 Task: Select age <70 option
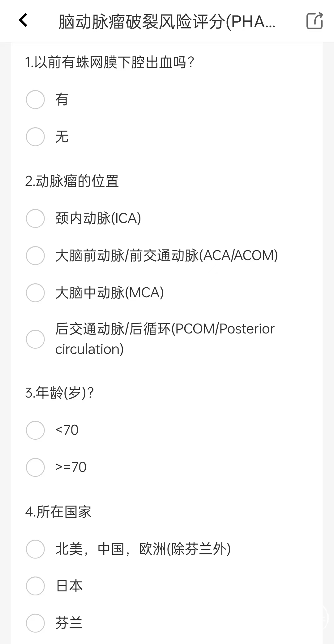35,430
